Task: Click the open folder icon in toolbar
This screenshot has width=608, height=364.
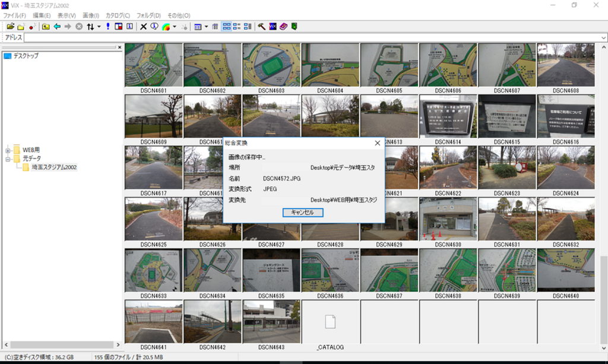Action: pos(11,26)
